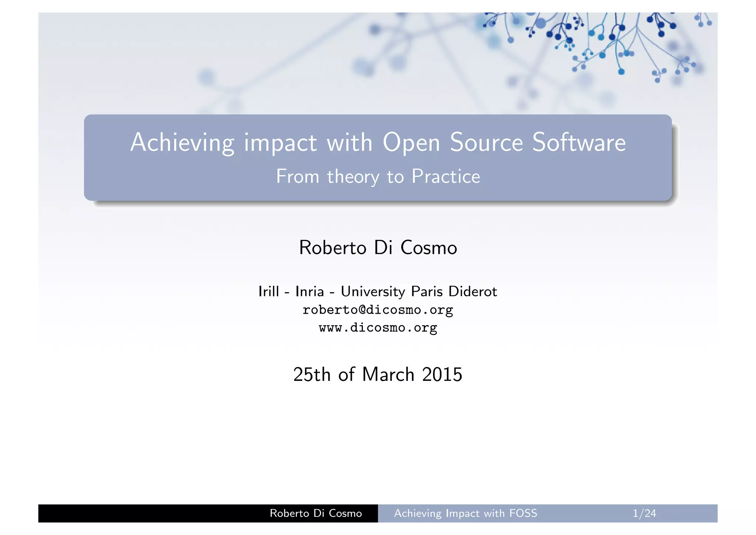
Task: Click the word 'Practice' in the subtitle
Action: pyautogui.click(x=446, y=176)
